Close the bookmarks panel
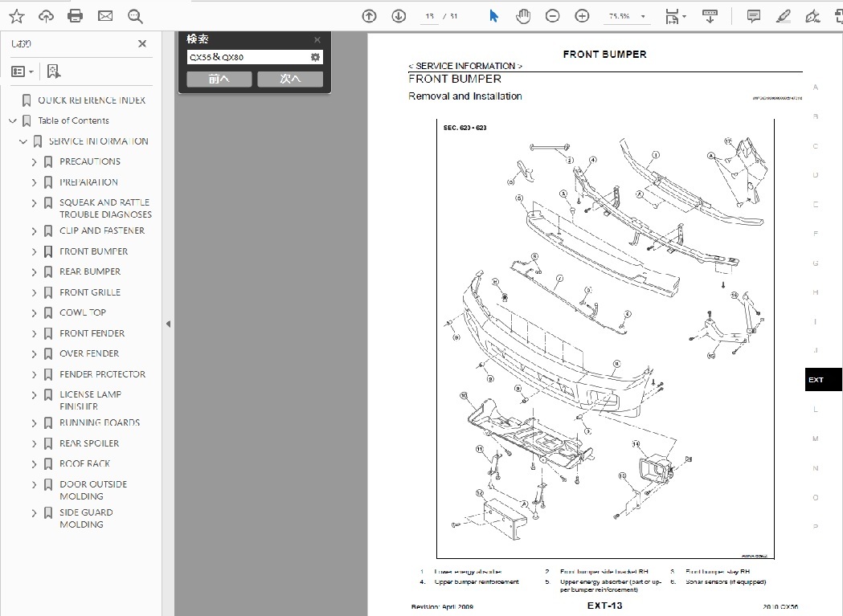The height and width of the screenshot is (616, 843). [142, 43]
